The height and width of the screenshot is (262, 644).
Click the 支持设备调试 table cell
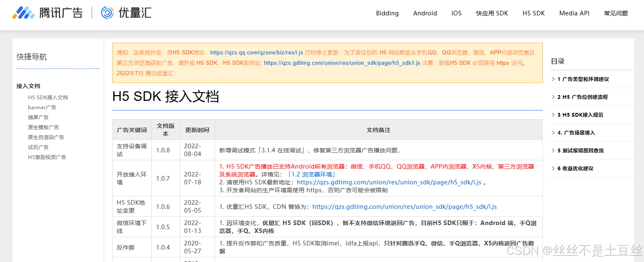click(x=132, y=150)
